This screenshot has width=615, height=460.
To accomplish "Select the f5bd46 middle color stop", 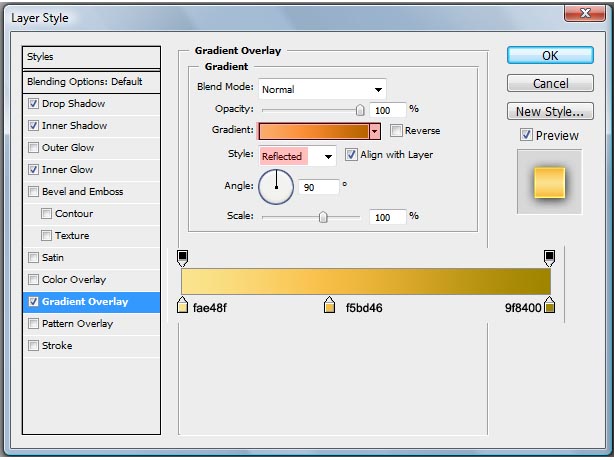I will pos(329,305).
